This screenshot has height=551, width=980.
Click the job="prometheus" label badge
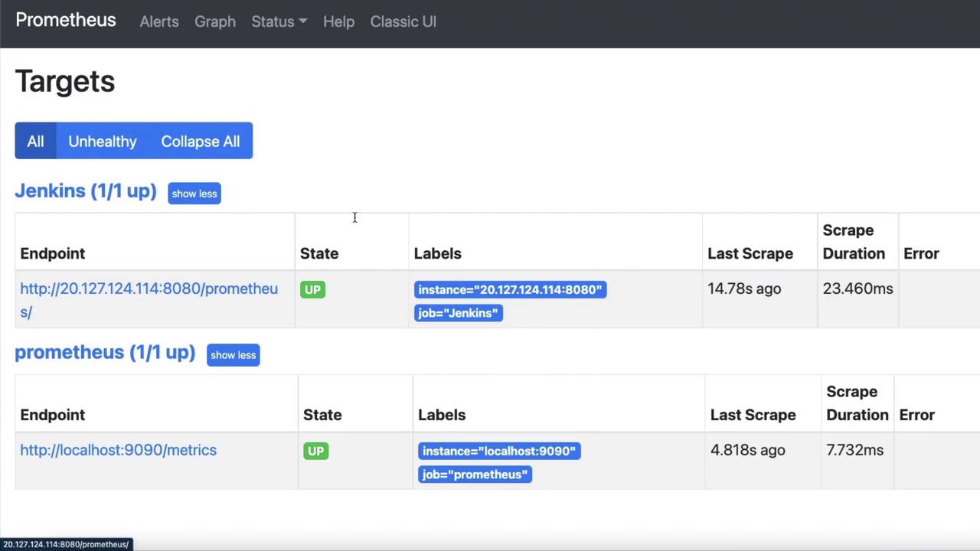(475, 474)
